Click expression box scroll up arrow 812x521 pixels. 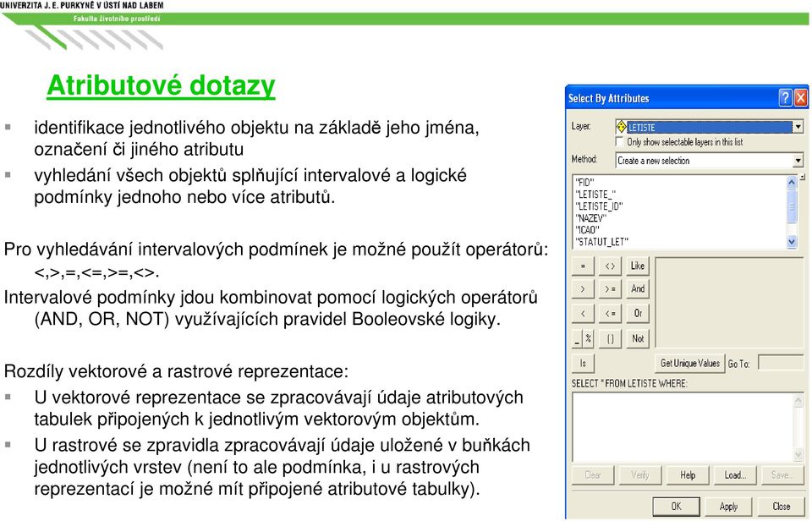point(798,400)
